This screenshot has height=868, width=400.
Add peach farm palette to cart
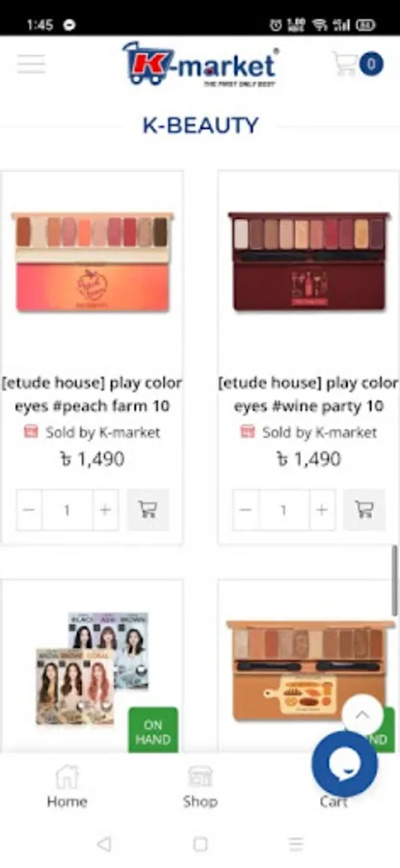[x=147, y=510]
